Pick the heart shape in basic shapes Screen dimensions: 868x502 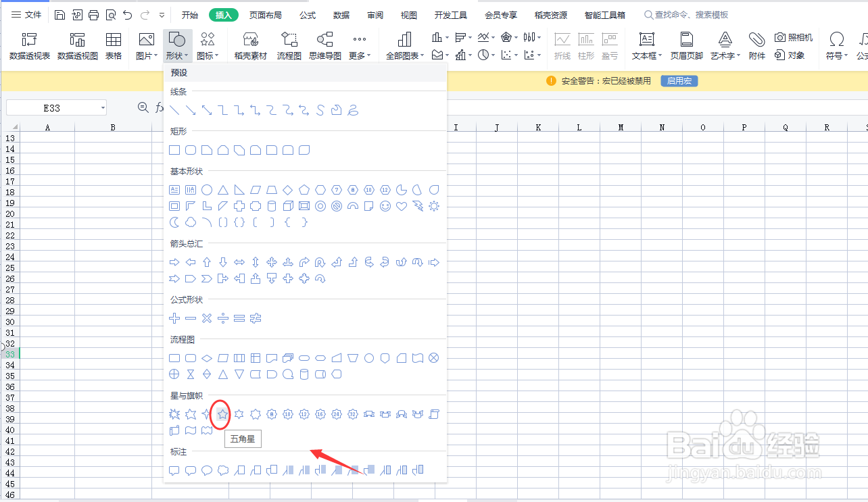pos(402,206)
